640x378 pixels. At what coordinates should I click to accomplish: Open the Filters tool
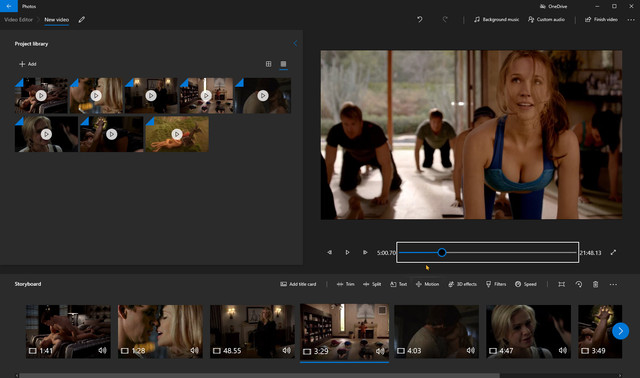click(x=496, y=284)
